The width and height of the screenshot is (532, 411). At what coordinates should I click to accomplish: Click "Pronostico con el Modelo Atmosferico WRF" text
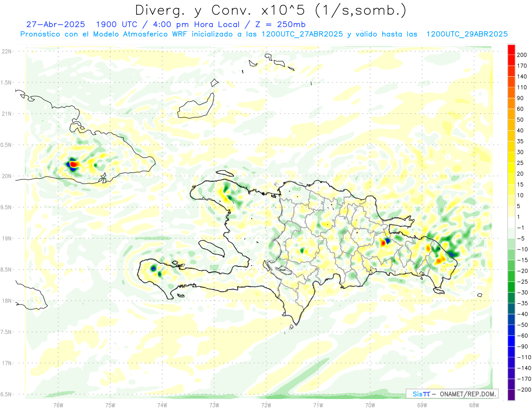(x=103, y=34)
